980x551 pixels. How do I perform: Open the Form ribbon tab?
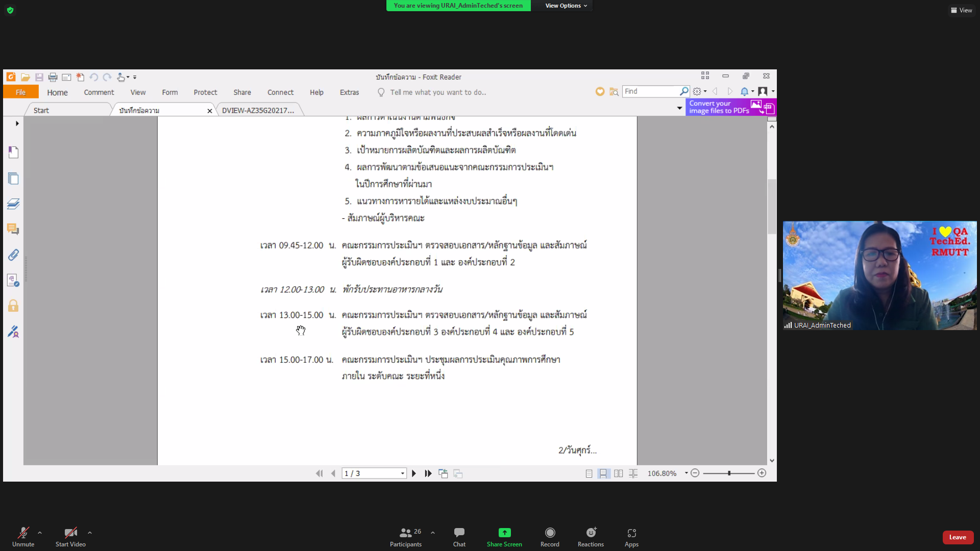click(170, 92)
